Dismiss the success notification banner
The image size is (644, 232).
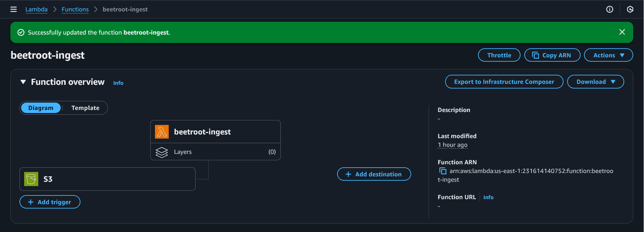click(x=622, y=32)
